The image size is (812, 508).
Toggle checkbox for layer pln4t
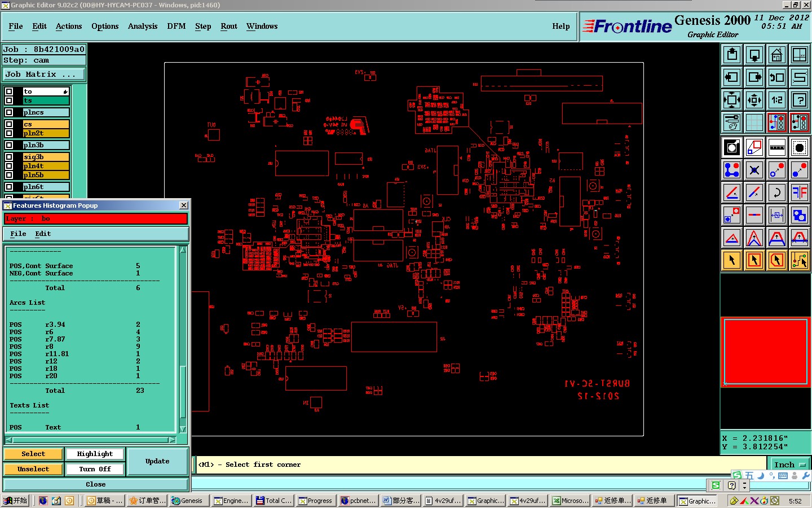pyautogui.click(x=9, y=166)
